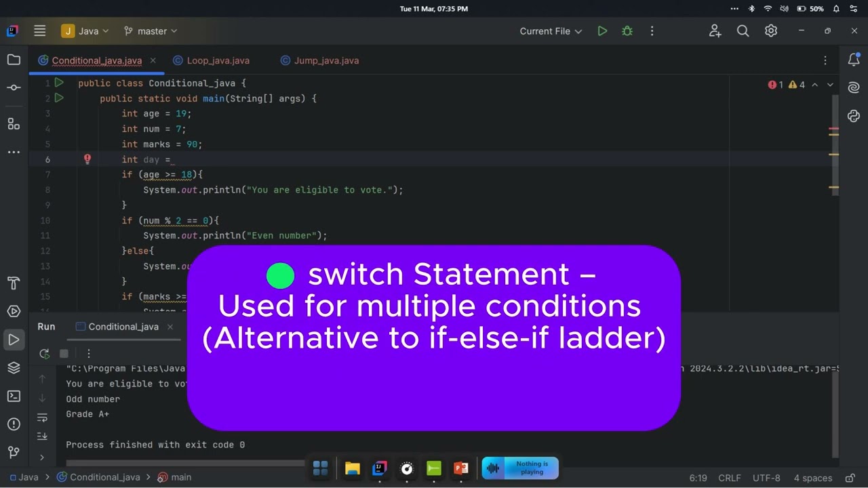Click main method breadcrumb in status bar
This screenshot has height=488, width=868.
pyautogui.click(x=174, y=477)
